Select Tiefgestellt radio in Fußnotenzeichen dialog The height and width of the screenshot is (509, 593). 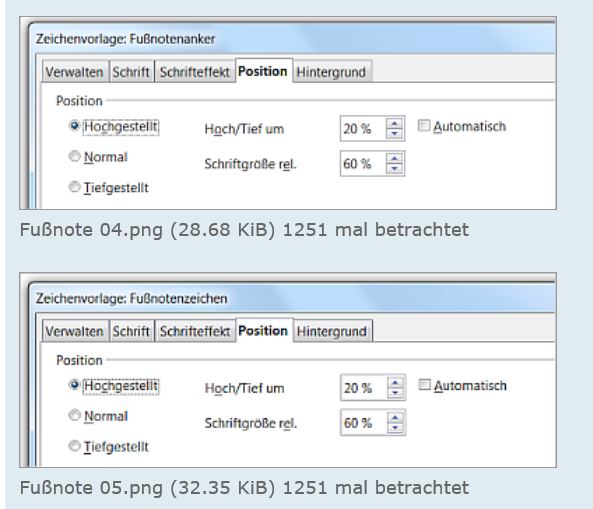pyautogui.click(x=75, y=445)
